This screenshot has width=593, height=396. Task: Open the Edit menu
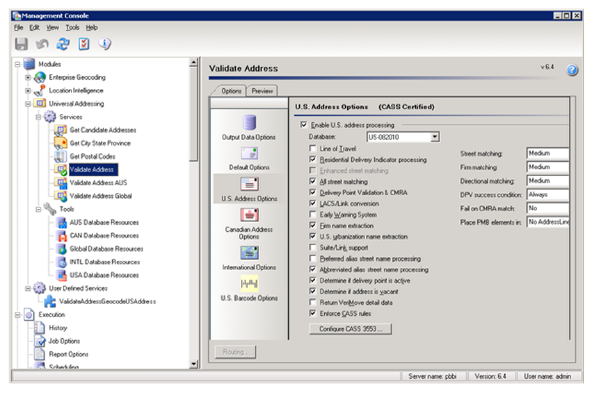[x=34, y=28]
